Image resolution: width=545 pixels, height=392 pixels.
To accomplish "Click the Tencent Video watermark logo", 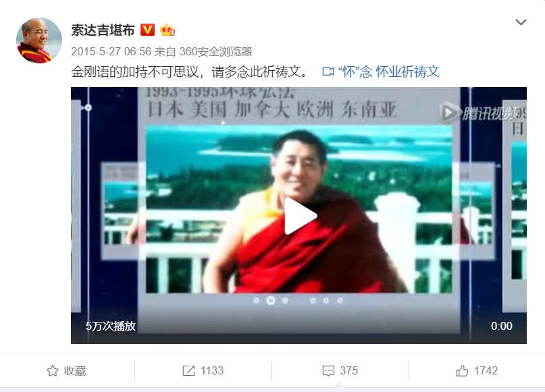I will tap(482, 113).
